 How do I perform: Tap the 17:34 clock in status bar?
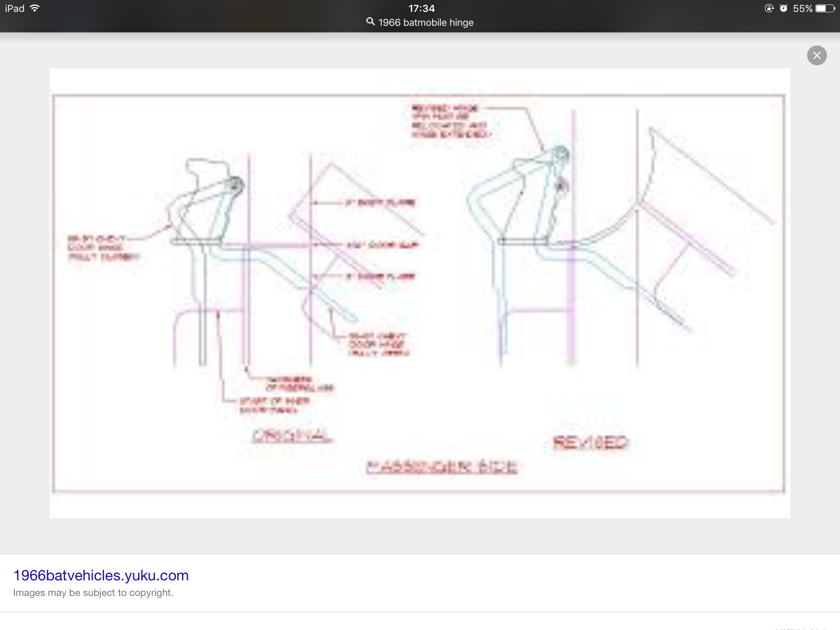tap(422, 8)
